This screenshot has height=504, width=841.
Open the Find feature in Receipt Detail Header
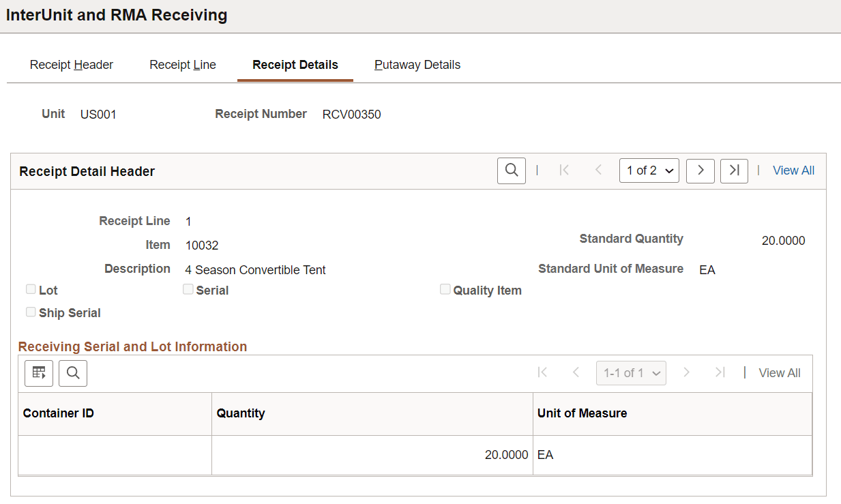[x=511, y=171]
